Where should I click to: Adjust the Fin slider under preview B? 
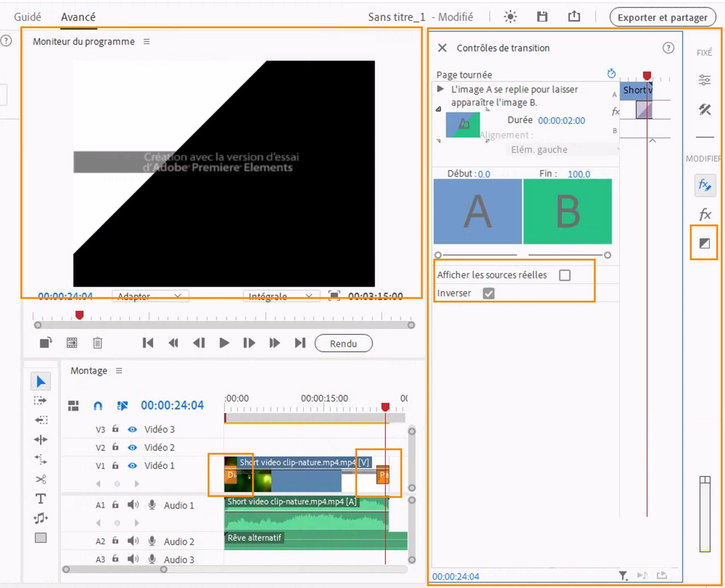point(608,255)
